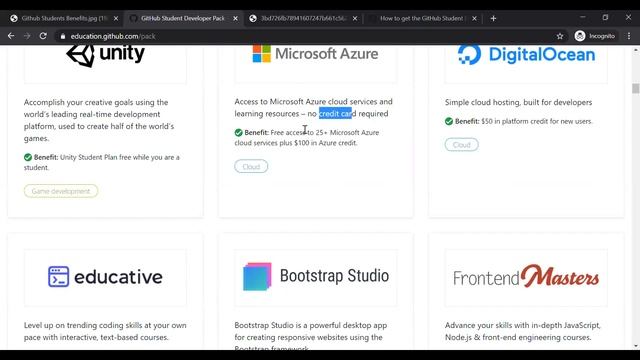This screenshot has width=640, height=360.
Task: Click the green check icon on DigitalOcean benefit
Action: [x=449, y=121]
